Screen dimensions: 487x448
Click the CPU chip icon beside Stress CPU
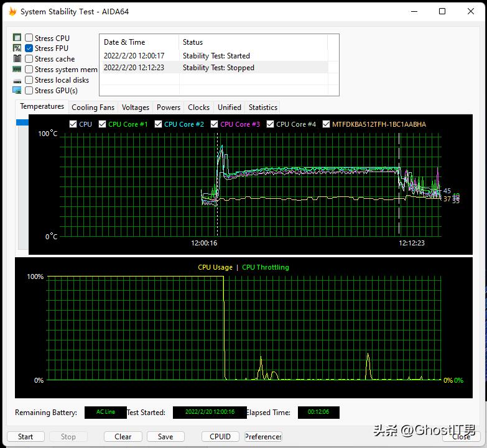(x=17, y=38)
